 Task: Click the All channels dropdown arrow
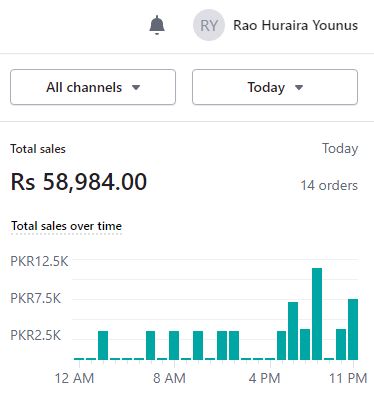coord(136,88)
